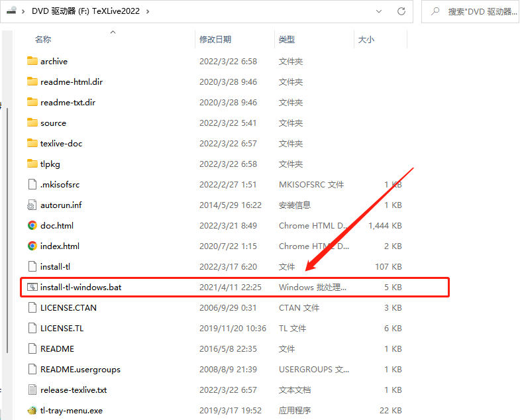Sort files by 修改日期 column
This screenshot has width=520, height=420.
coord(215,40)
